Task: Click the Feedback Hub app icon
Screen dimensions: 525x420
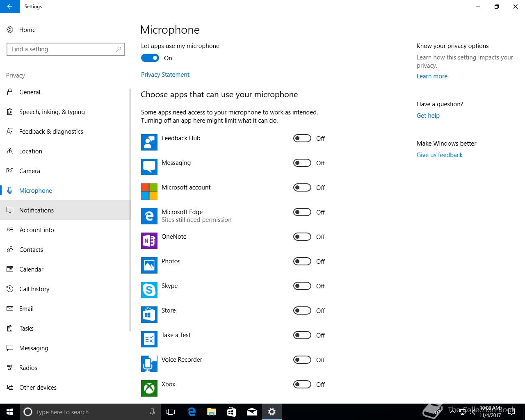Action: click(149, 142)
